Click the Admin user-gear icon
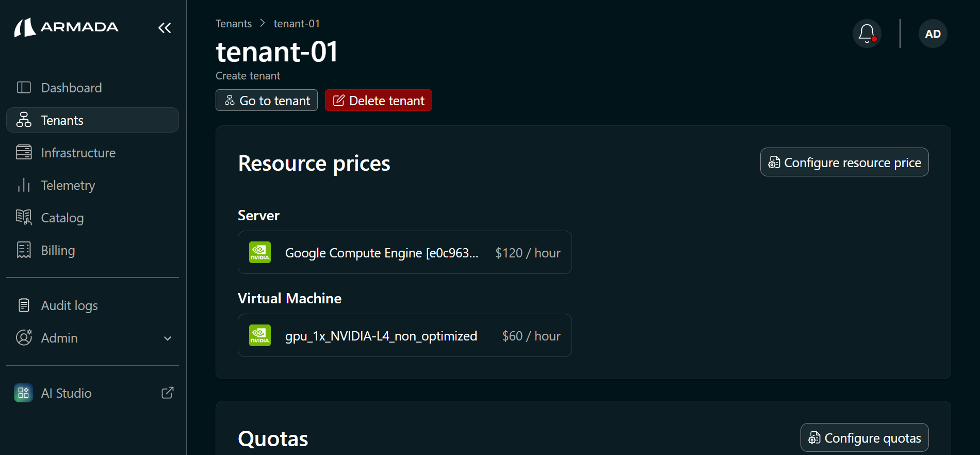The width and height of the screenshot is (980, 455). coord(24,337)
